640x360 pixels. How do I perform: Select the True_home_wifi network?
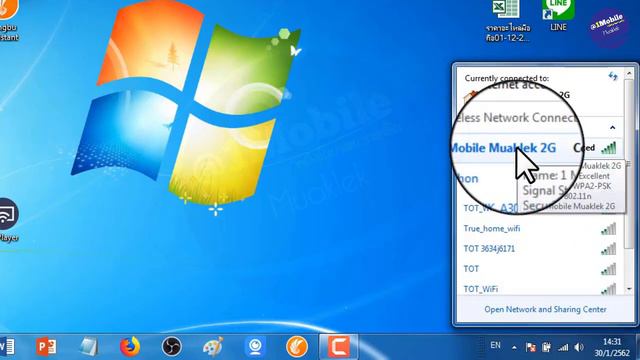540,229
